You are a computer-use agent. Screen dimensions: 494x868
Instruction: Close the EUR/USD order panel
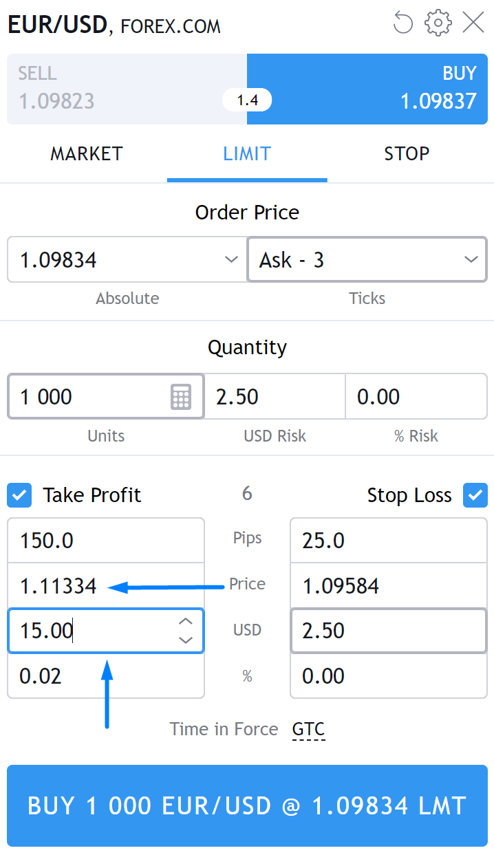[x=473, y=23]
